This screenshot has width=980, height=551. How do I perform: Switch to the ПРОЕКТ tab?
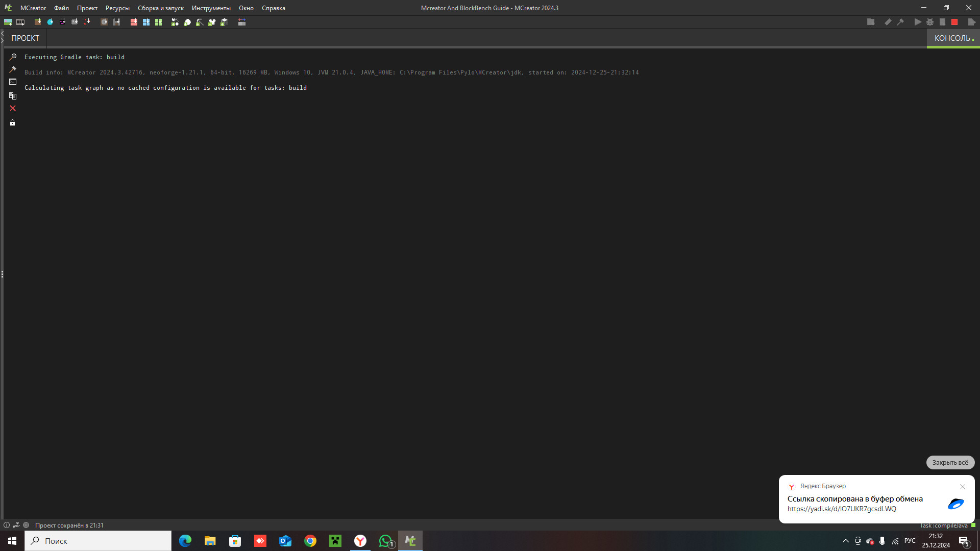(x=24, y=38)
